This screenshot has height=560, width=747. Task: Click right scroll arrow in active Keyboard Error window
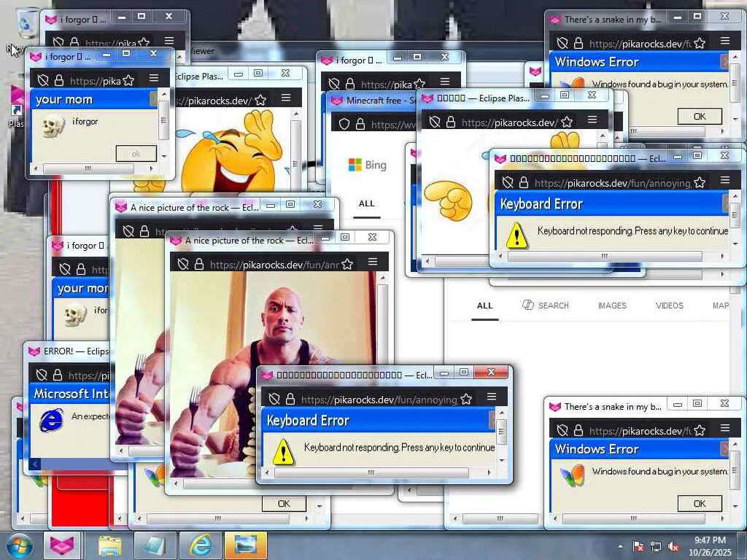pos(489,472)
